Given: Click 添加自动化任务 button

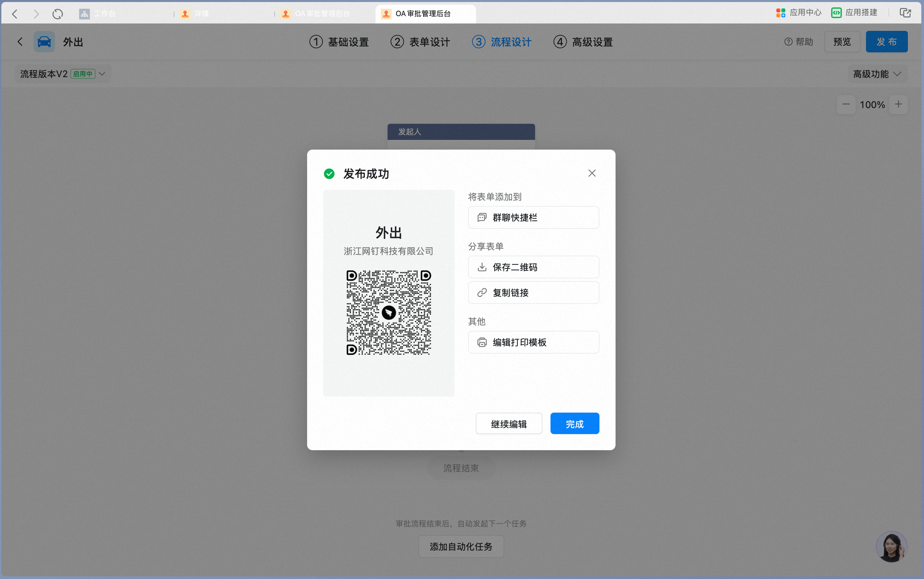Looking at the screenshot, I should tap(461, 546).
